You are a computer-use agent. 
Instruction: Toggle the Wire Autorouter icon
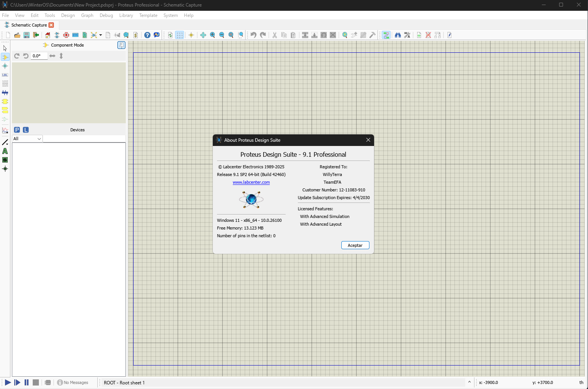click(x=386, y=35)
